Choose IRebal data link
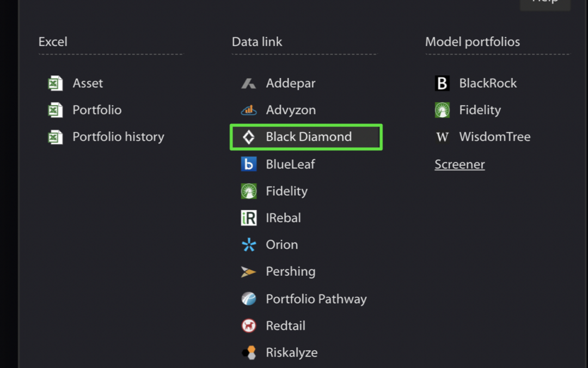 (x=284, y=218)
